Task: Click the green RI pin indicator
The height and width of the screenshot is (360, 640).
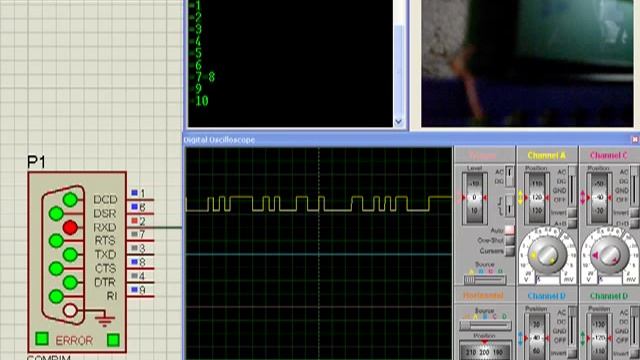Action: [56, 296]
